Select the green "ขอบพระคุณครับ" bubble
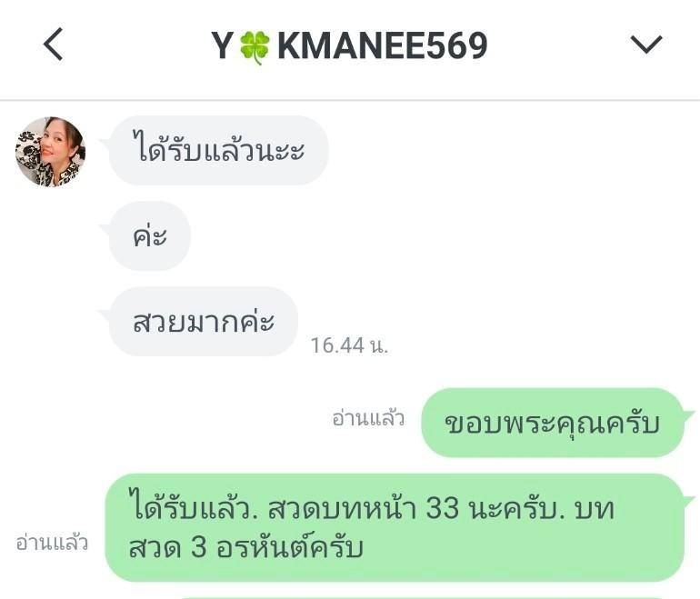The height and width of the screenshot is (599, 700). tap(553, 423)
